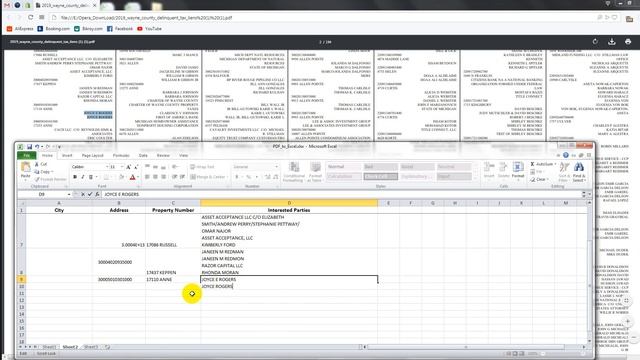
Task: Click the Enter checkmark in formula bar
Action: tap(90, 194)
